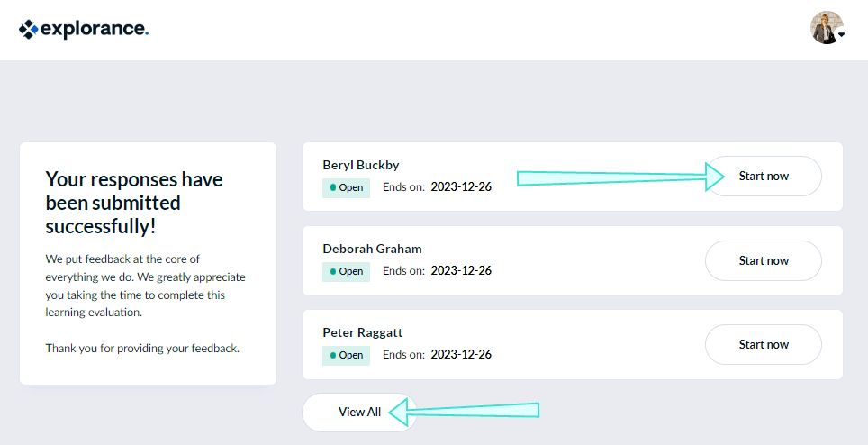Start Deborah Graham's evaluation now
Screen dimensions: 868x445
(764, 261)
